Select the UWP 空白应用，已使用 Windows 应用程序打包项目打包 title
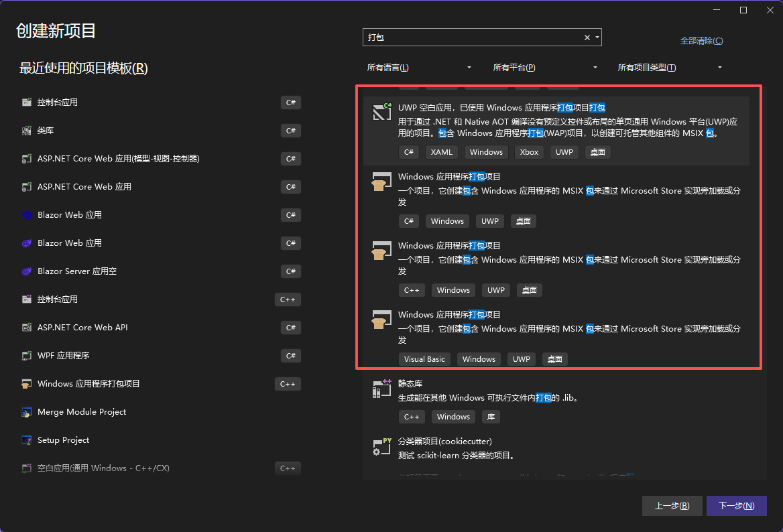 point(501,107)
